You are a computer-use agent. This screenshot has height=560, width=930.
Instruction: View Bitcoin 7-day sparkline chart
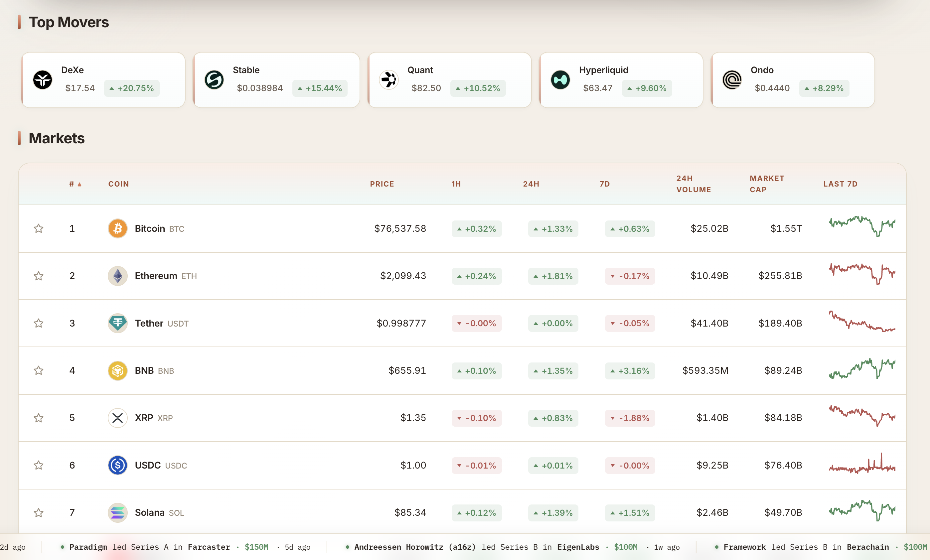click(862, 226)
